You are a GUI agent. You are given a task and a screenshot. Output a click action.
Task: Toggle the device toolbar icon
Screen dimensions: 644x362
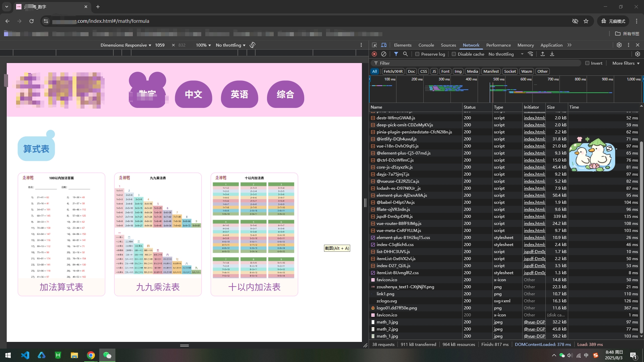[x=384, y=45]
